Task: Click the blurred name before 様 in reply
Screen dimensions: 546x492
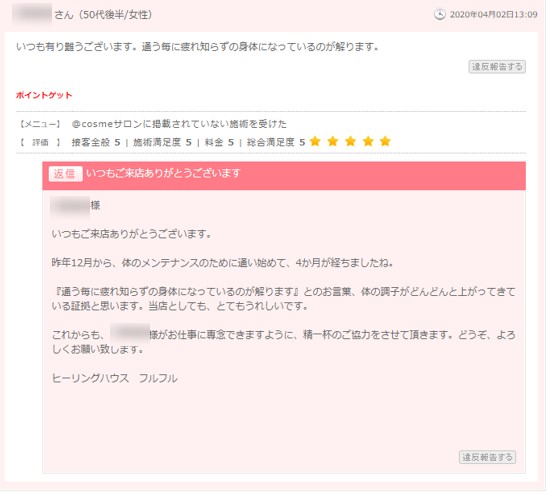Action: tap(70, 206)
